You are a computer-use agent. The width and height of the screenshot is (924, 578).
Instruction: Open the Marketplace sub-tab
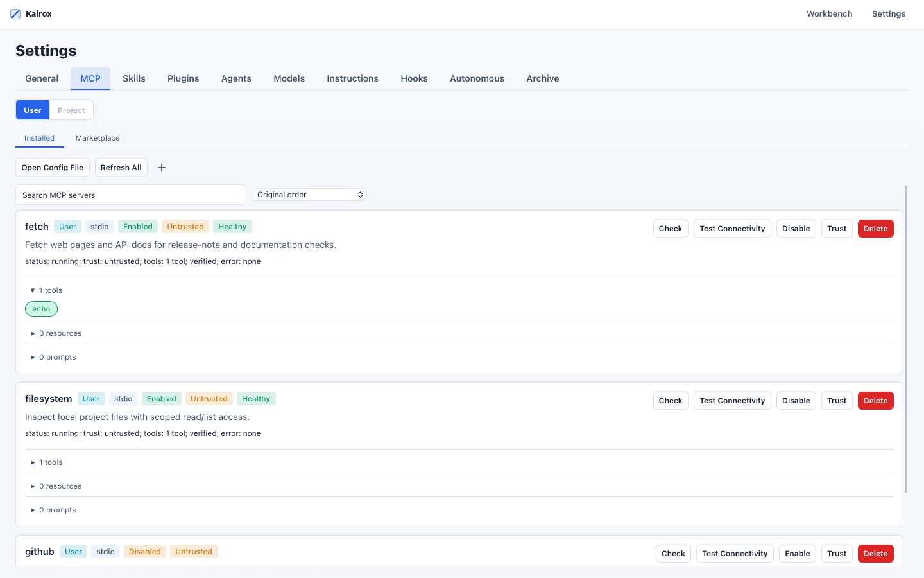tap(98, 138)
